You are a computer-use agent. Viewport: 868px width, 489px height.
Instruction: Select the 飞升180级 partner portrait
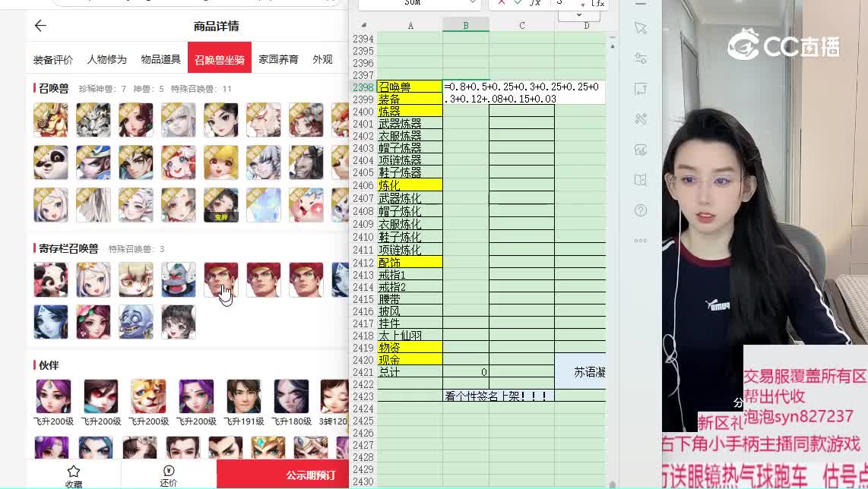pos(291,396)
